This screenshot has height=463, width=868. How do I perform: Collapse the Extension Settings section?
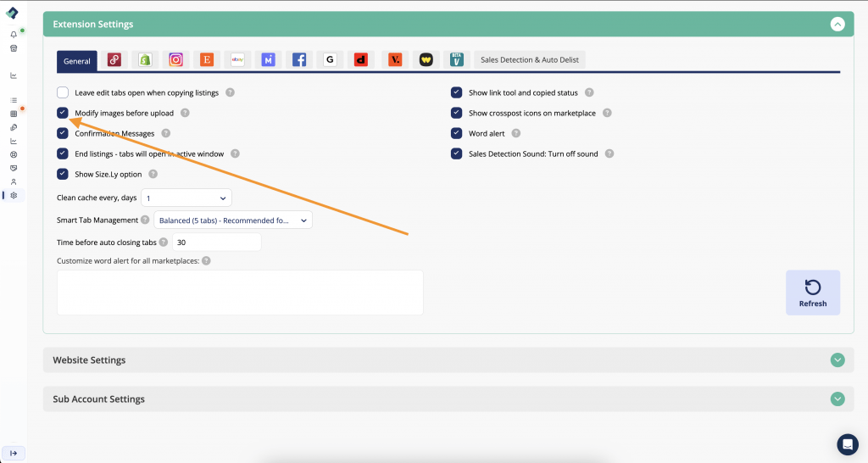click(837, 25)
